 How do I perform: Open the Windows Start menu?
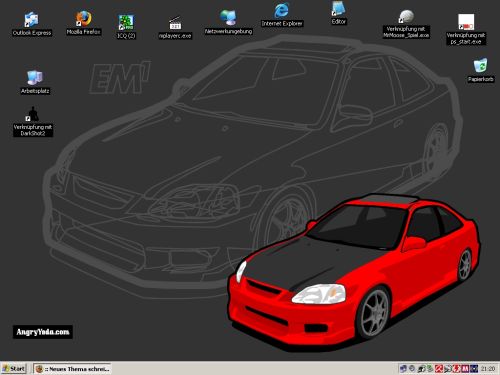coord(14,369)
